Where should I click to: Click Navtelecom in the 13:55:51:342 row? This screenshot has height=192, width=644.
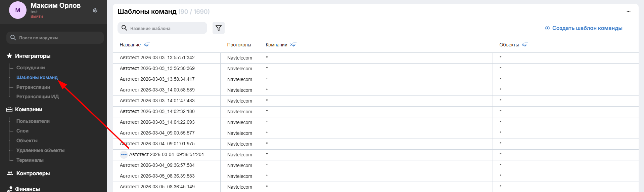coord(240,58)
